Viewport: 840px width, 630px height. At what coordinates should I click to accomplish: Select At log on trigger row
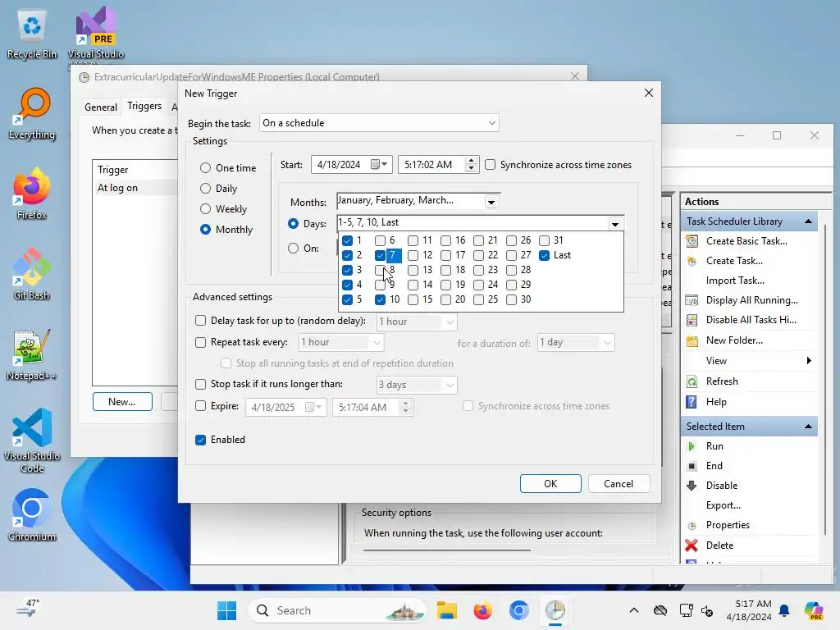(135, 188)
